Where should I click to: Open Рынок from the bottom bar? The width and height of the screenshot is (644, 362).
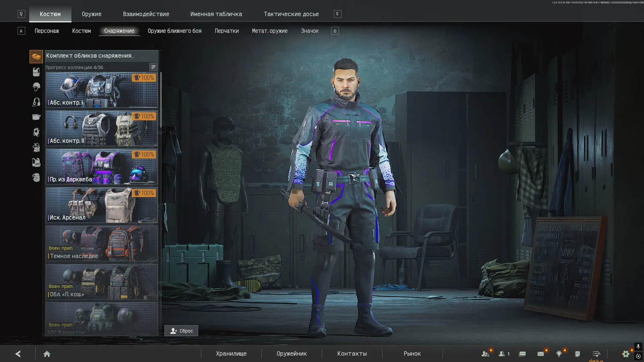tap(412, 354)
